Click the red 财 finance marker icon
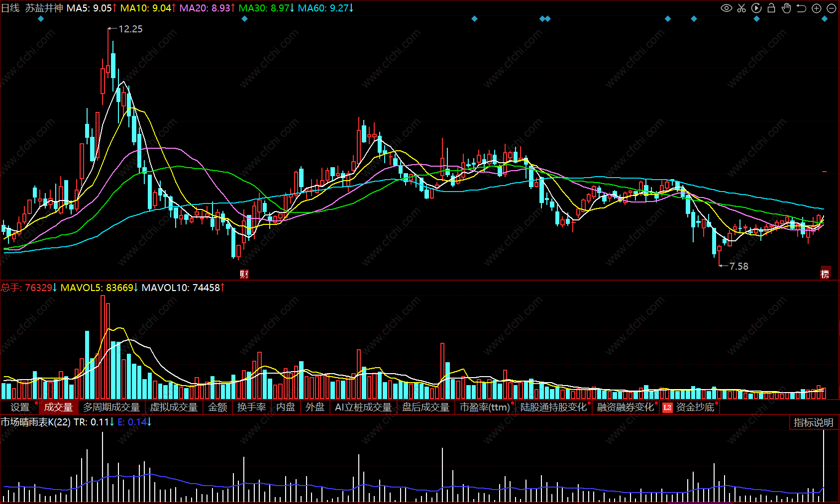This screenshot has height=504, width=840. 244,274
